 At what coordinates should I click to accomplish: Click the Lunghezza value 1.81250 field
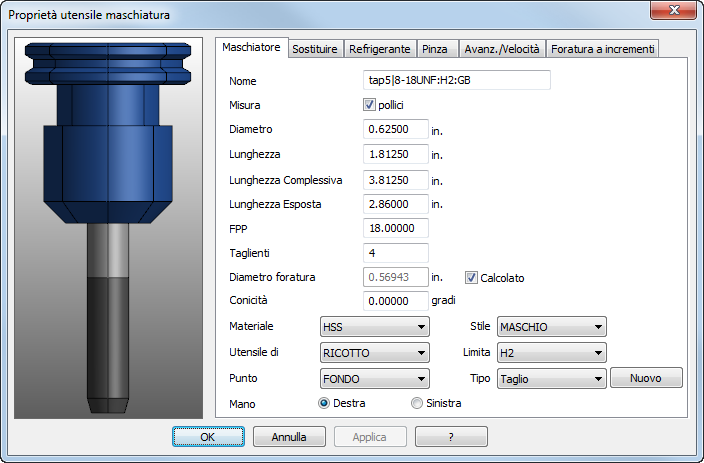396,154
